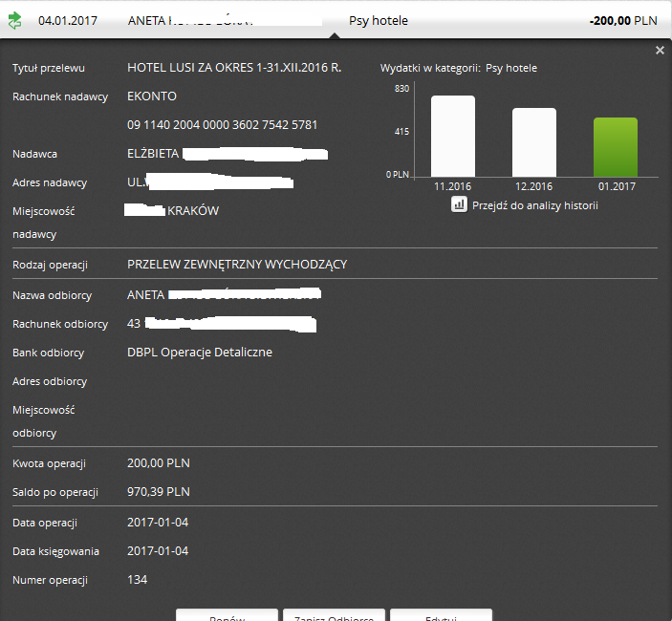
Task: Select the green 01.2017 expense bar
Action: pyautogui.click(x=616, y=147)
